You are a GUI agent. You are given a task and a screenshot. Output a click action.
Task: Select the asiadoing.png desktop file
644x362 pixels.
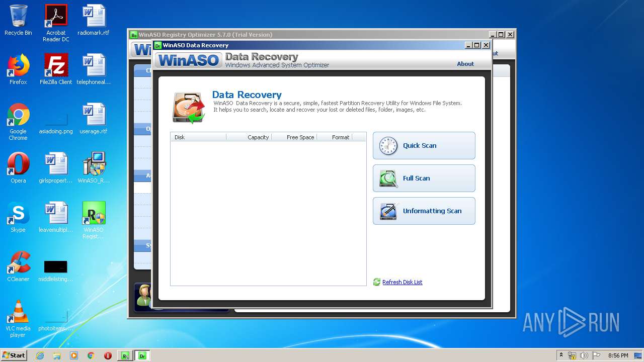(x=56, y=122)
